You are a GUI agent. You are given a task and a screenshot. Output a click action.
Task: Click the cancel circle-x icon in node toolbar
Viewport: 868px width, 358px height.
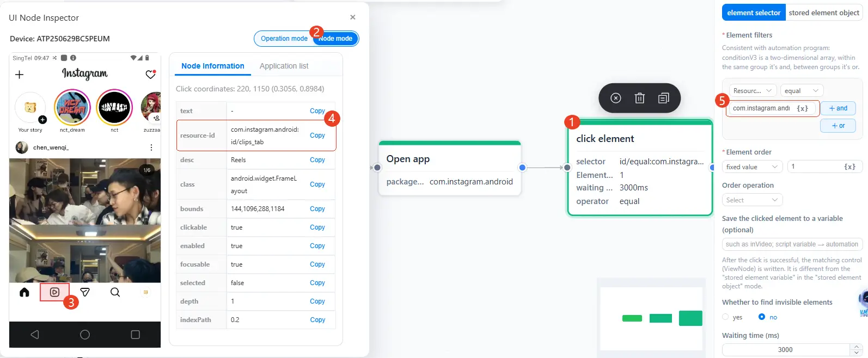tap(616, 98)
